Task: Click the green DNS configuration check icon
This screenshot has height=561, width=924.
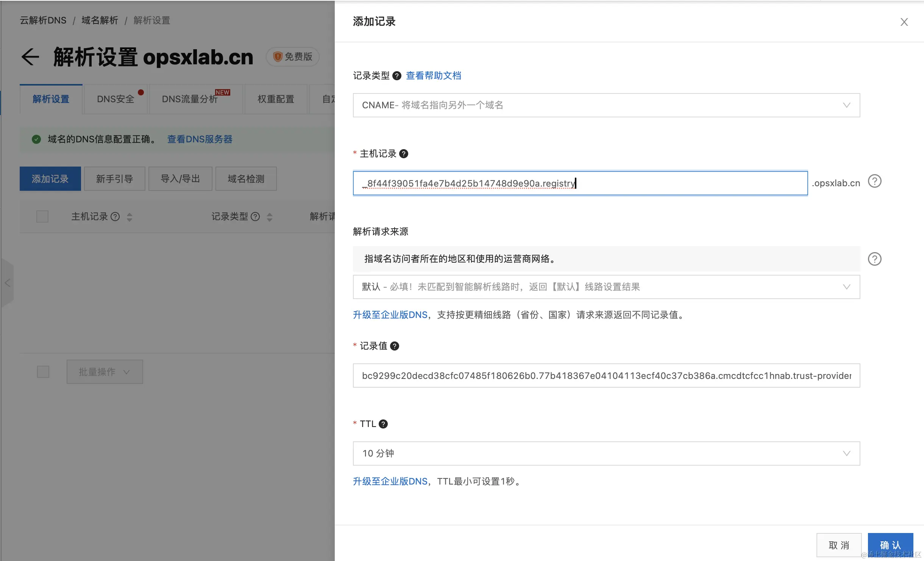Action: [x=36, y=139]
